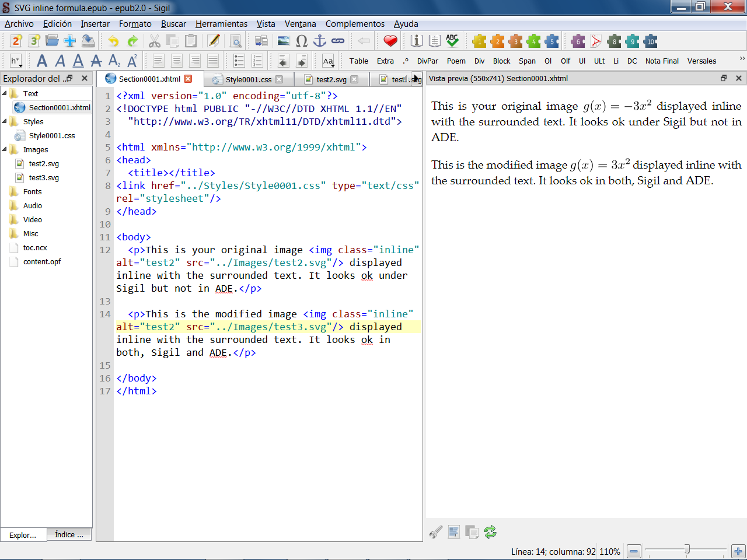This screenshot has width=747, height=560.
Task: Refresh preview with green arrows icon
Action: tap(490, 532)
